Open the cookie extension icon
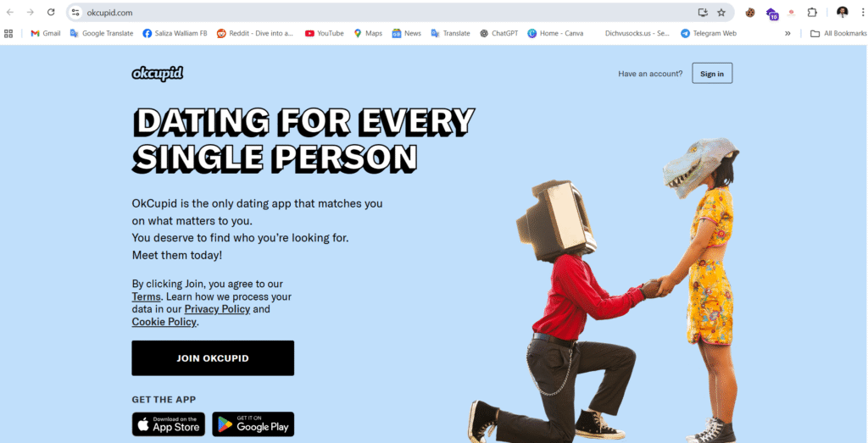Viewport: 868px width, 443px height. pyautogui.click(x=750, y=12)
